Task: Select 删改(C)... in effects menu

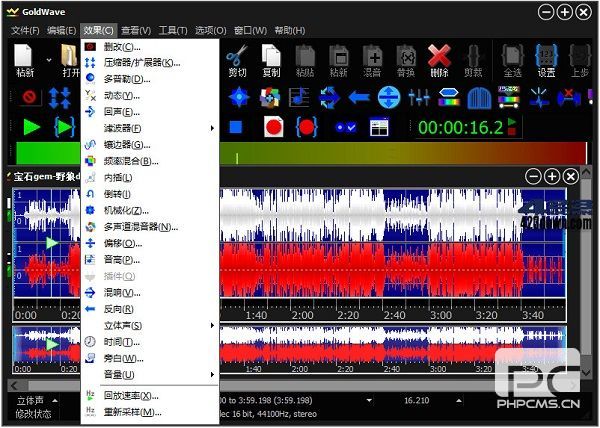Action: coord(150,47)
